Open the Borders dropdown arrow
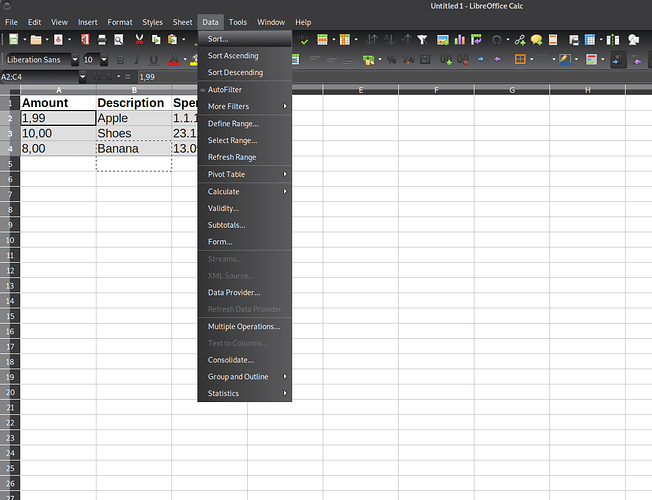The width and height of the screenshot is (652, 500). pos(531,59)
